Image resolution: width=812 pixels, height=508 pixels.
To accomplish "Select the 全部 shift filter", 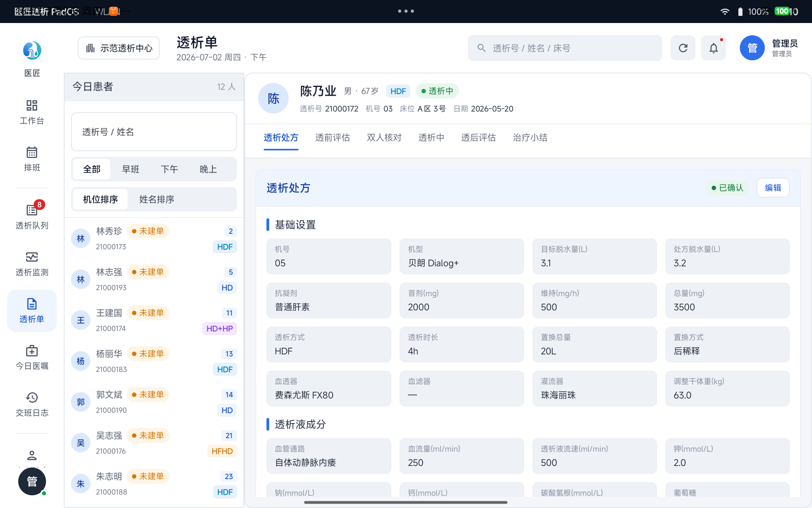I will pos(92,169).
